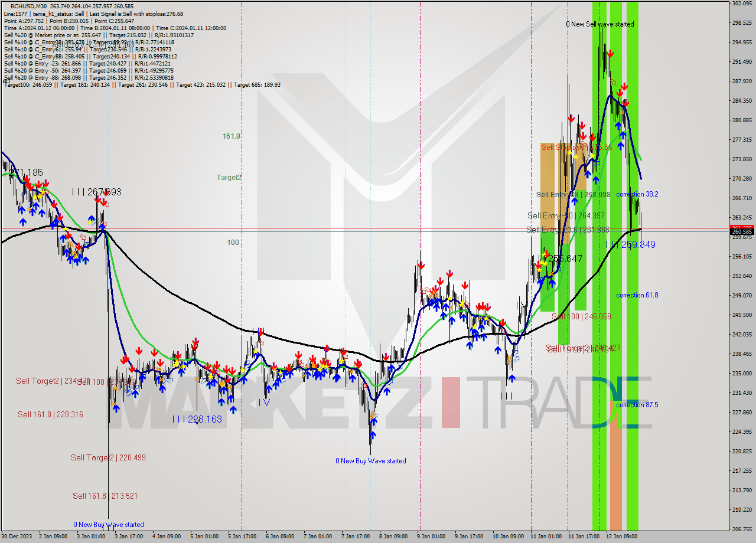
Task: Click the 'Sell Entry -88 | 268.098' chart label
Action: click(573, 194)
